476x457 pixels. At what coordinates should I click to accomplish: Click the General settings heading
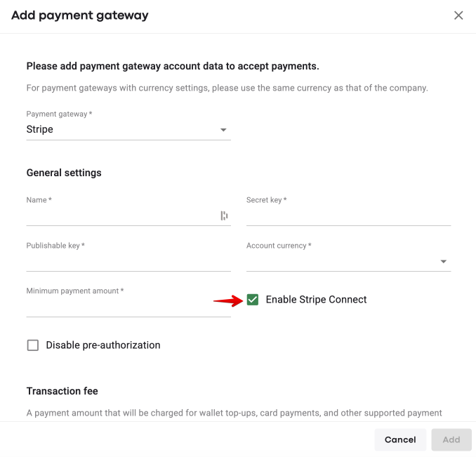[x=64, y=173]
